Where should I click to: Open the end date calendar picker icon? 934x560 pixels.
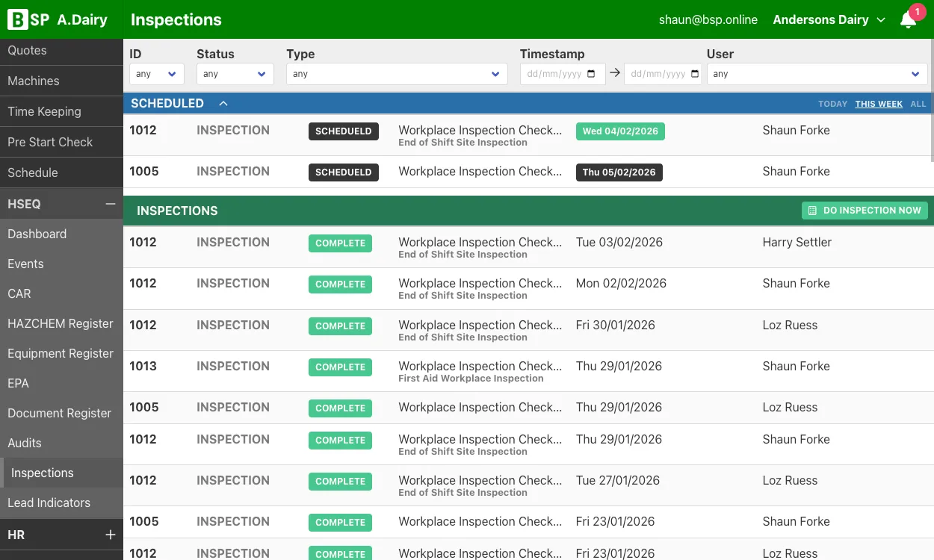696,74
